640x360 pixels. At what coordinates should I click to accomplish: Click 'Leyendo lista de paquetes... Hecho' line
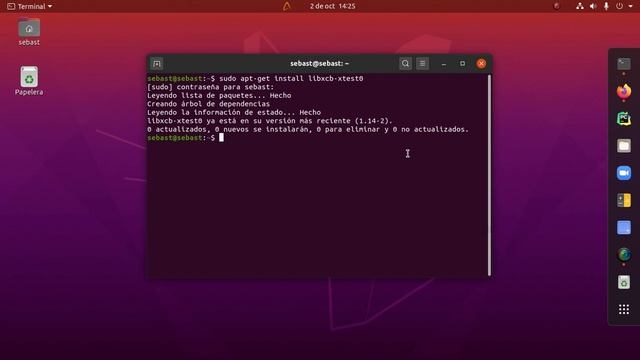(219, 96)
